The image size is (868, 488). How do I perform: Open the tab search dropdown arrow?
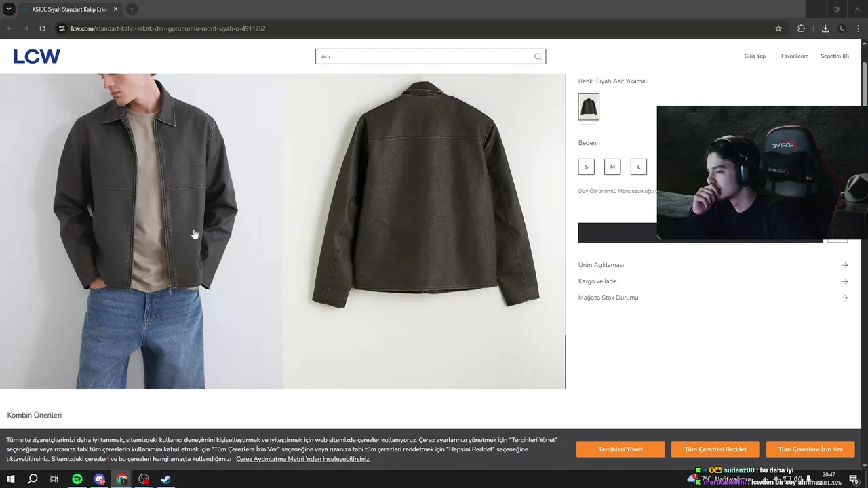click(9, 9)
